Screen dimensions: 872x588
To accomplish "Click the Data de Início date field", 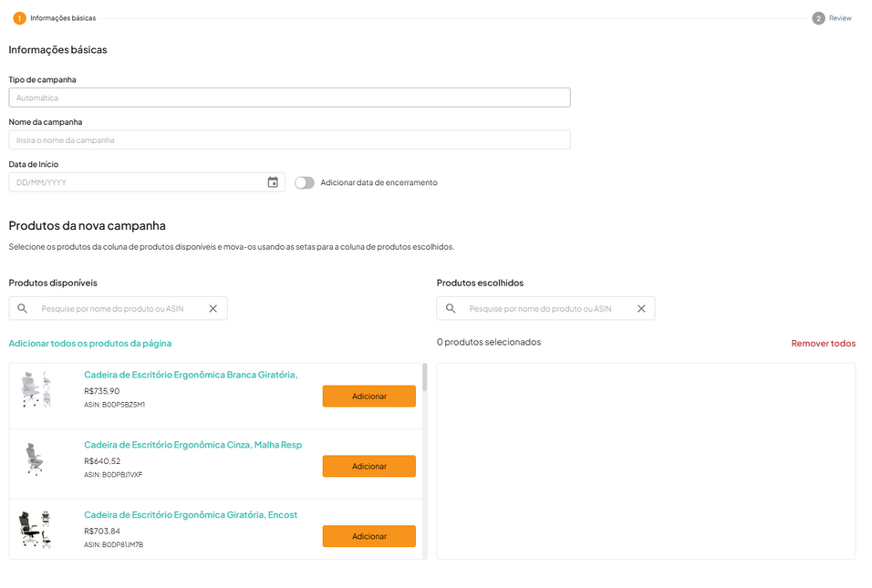I will (137, 181).
